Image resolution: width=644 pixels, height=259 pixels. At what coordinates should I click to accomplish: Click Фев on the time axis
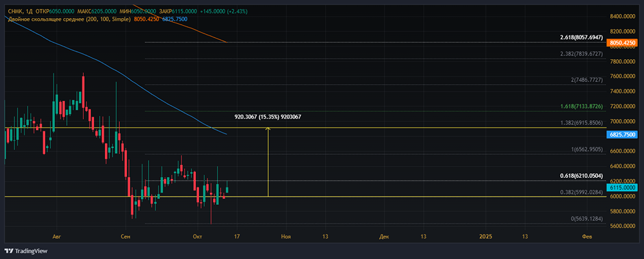(587, 236)
